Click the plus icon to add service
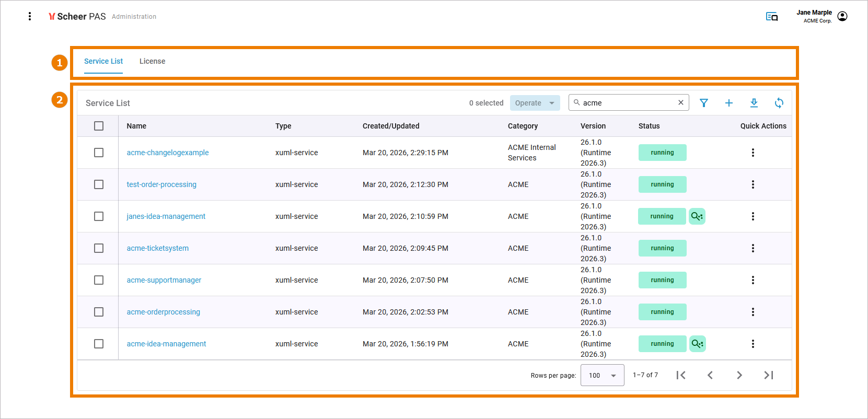Image resolution: width=868 pixels, height=419 pixels. click(x=728, y=103)
